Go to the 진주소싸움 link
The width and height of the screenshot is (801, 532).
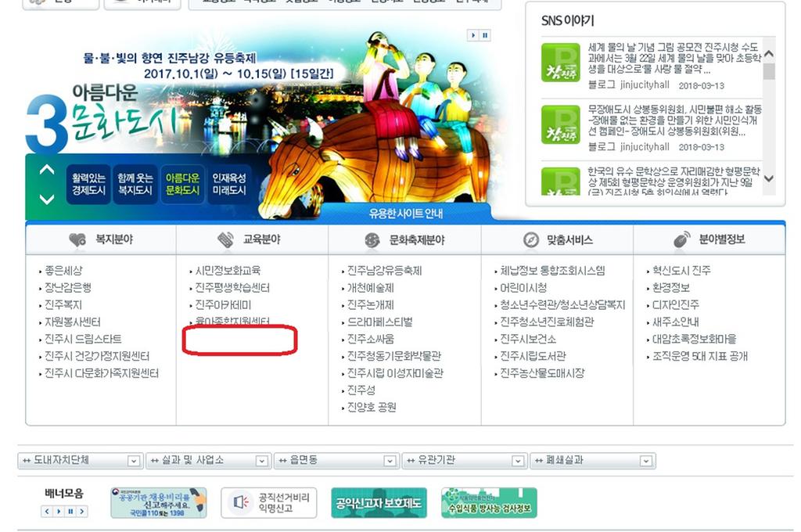tap(370, 339)
